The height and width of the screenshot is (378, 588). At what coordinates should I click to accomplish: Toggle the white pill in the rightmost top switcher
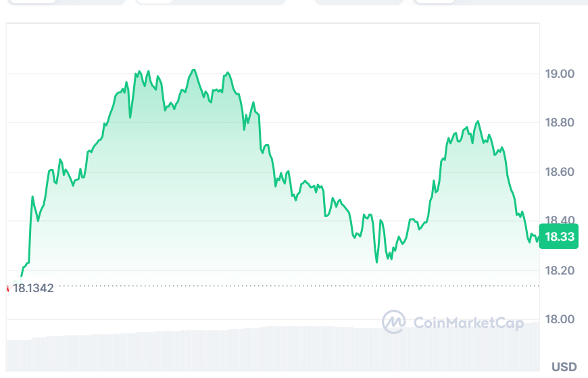point(434,1)
